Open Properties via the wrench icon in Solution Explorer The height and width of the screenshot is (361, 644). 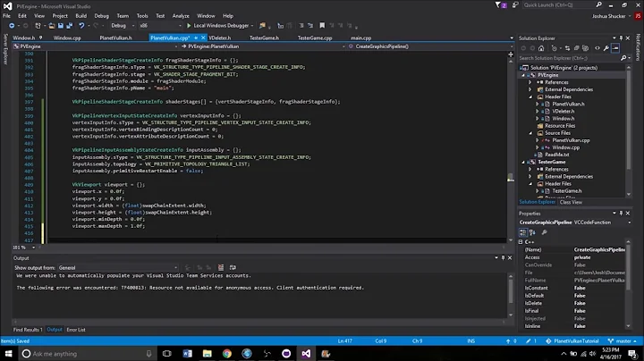tap(606, 48)
